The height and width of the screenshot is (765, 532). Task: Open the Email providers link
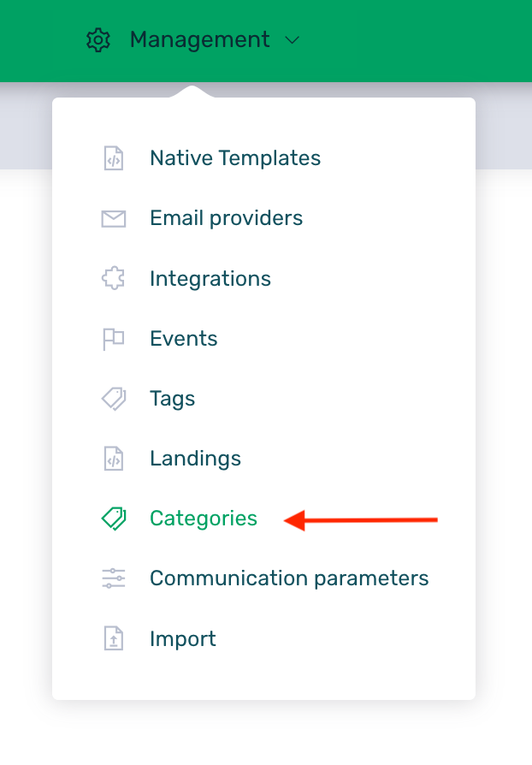226,218
